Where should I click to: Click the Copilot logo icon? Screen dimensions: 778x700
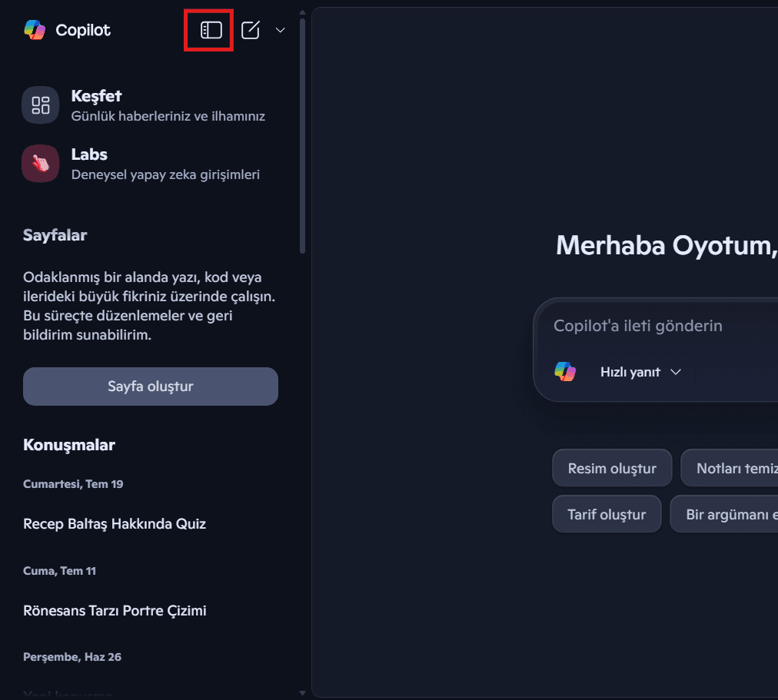35,30
